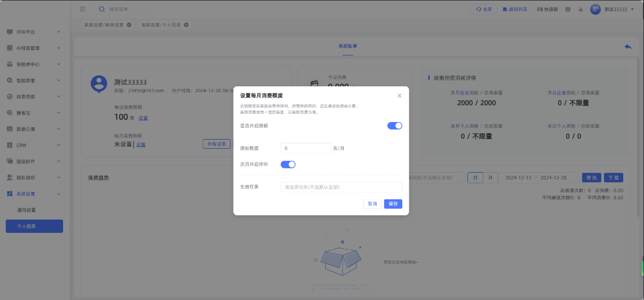644x300 pixels.
Task: Close the monthly spending limit dialog
Action: [x=400, y=96]
